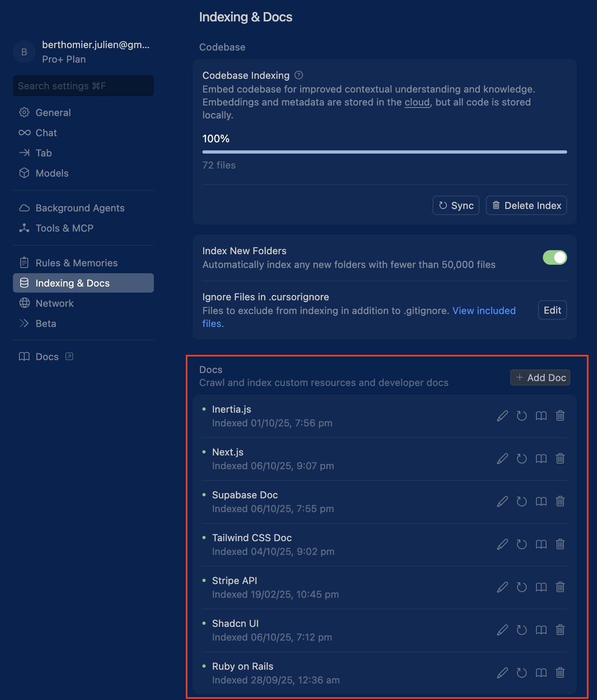Image resolution: width=597 pixels, height=700 pixels.
Task: Go to Tools & MCP settings
Action: (x=64, y=228)
